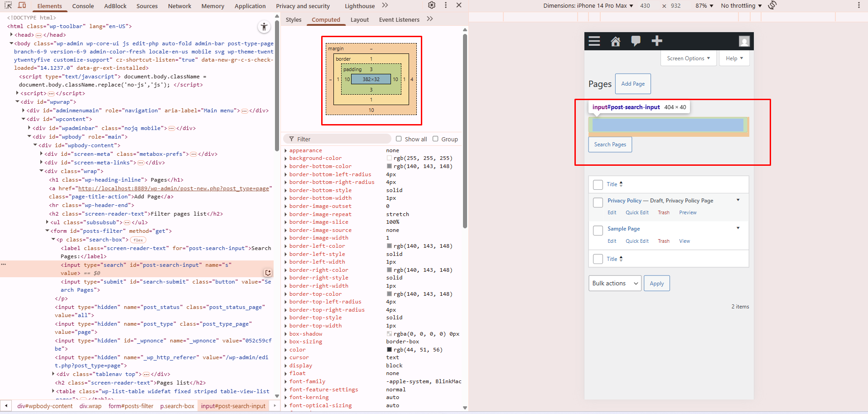
Task: Expand Screen Options panel
Action: coord(689,58)
